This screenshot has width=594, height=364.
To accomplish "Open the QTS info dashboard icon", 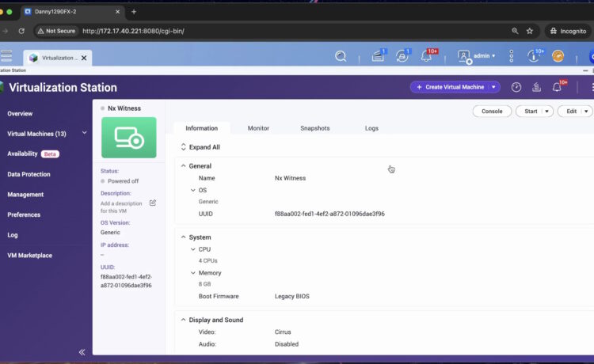I will coord(533,56).
